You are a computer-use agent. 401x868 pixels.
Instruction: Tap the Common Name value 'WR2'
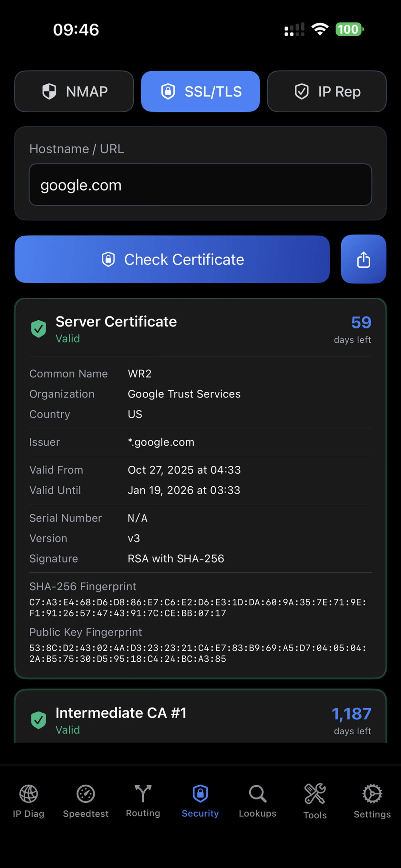140,374
